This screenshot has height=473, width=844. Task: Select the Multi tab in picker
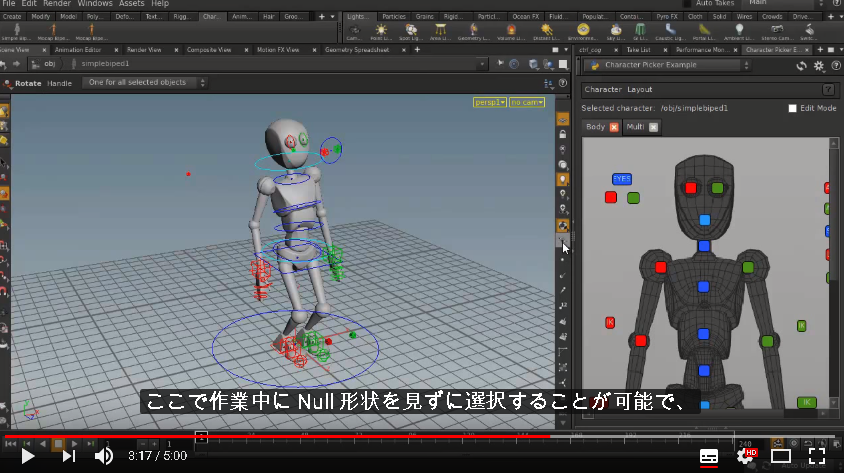pyautogui.click(x=635, y=127)
